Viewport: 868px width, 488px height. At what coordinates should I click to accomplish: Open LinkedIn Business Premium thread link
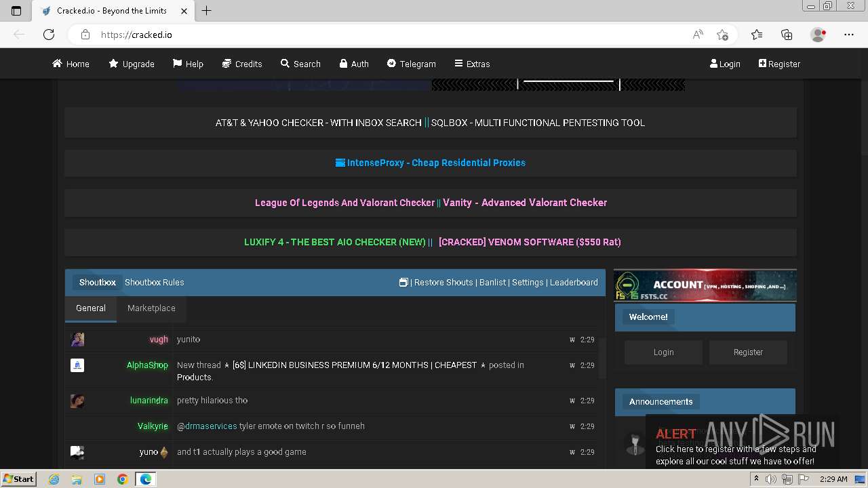pyautogui.click(x=355, y=365)
